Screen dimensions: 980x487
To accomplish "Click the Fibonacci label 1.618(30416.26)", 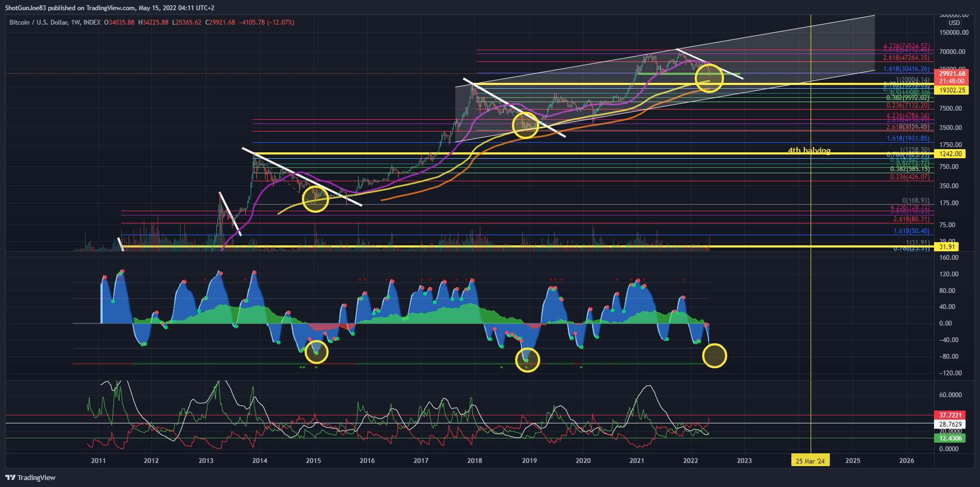I will [x=906, y=69].
